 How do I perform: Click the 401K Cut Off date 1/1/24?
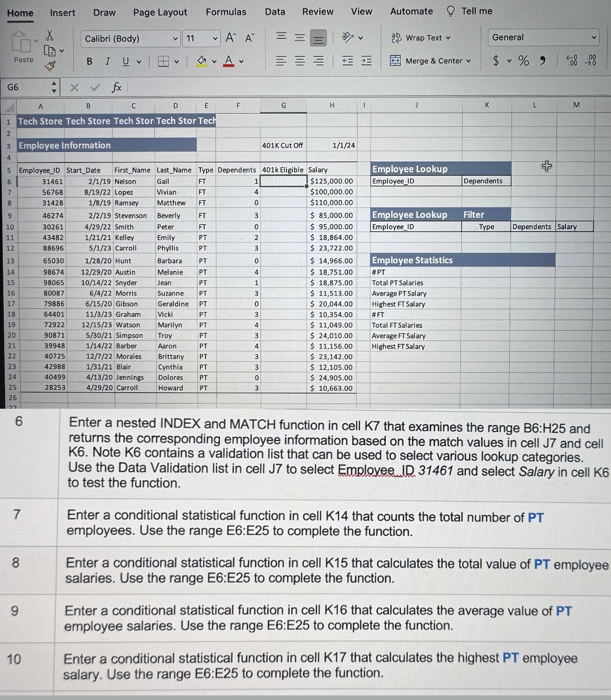tap(344, 145)
